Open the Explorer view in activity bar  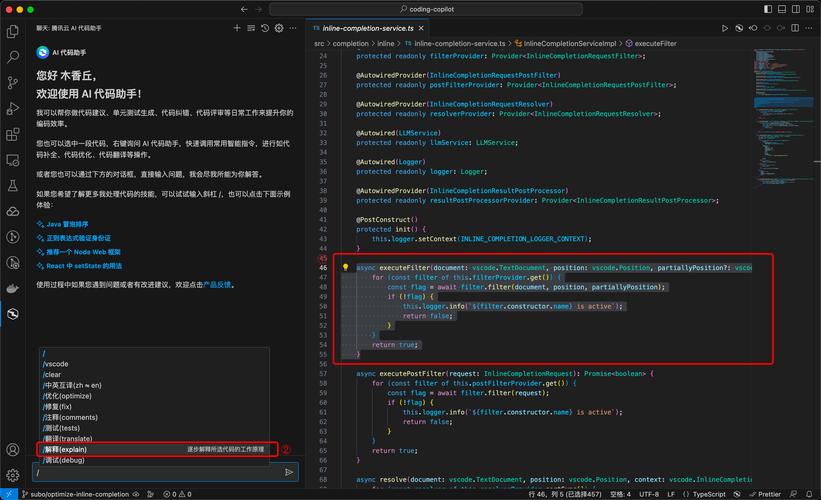tap(13, 31)
